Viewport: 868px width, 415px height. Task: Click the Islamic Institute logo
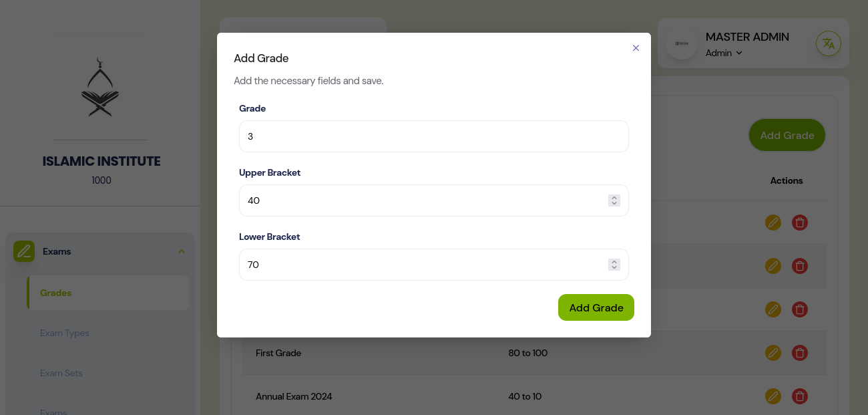pyautogui.click(x=100, y=88)
